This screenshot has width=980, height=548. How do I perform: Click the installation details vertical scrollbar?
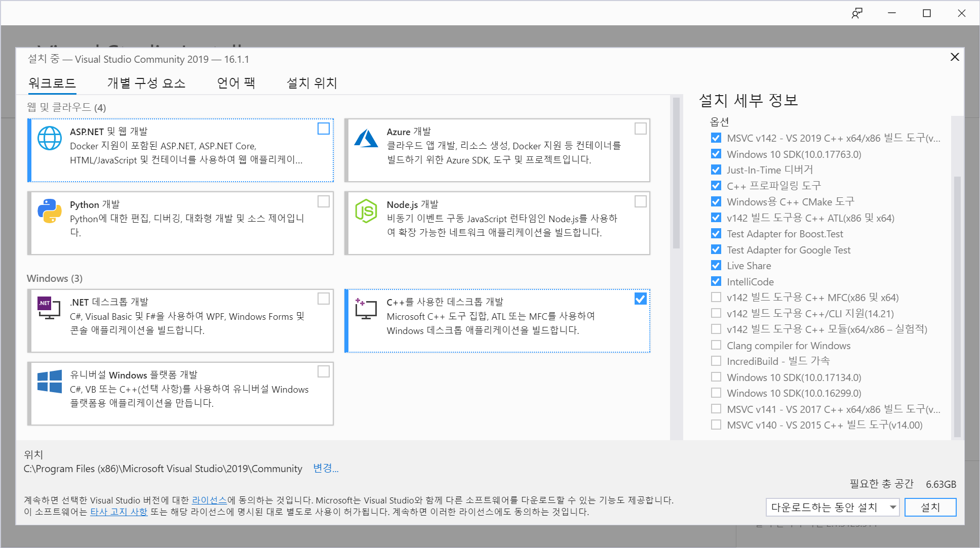click(957, 306)
